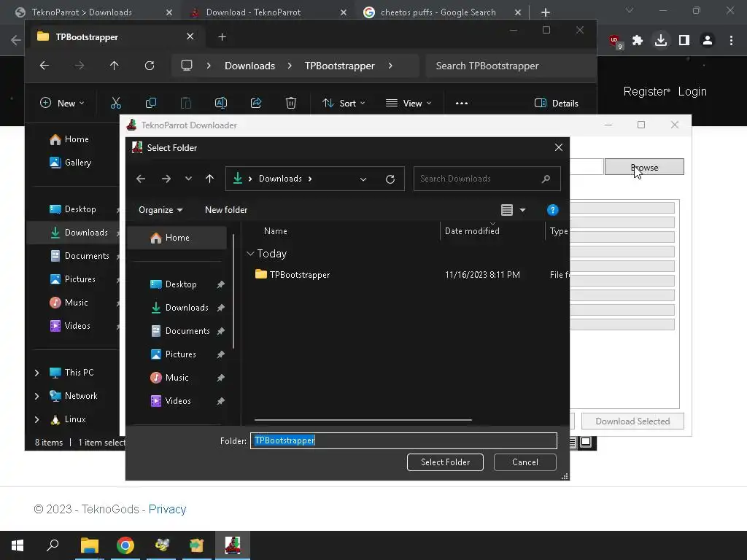The image size is (747, 560).
Task: Expand Linux in Explorer sidebar
Action: click(x=36, y=419)
